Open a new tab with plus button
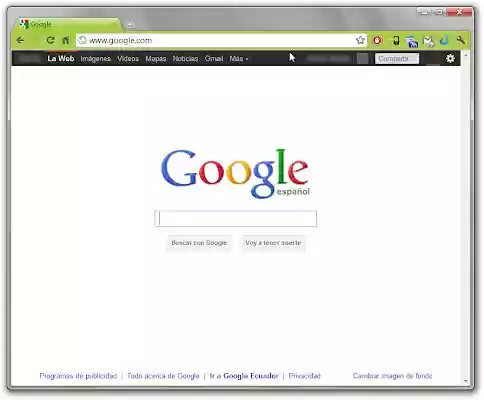Image resolution: width=484 pixels, height=400 pixels. (130, 24)
